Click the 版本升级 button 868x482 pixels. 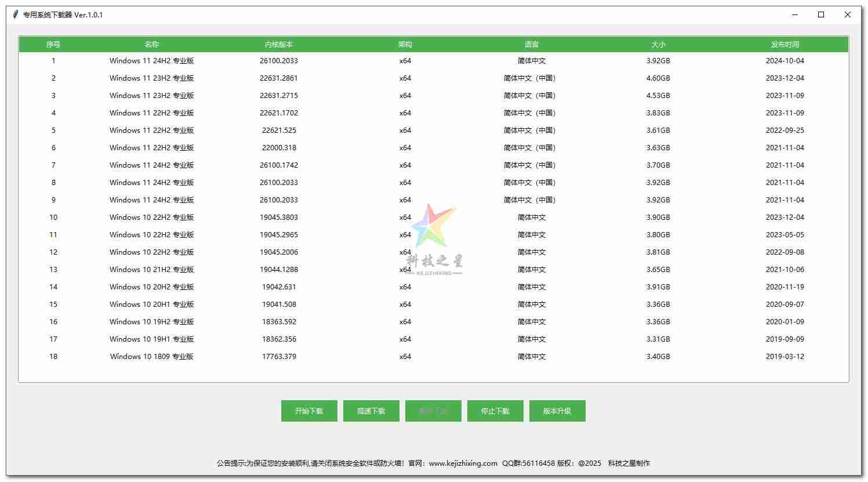point(557,411)
